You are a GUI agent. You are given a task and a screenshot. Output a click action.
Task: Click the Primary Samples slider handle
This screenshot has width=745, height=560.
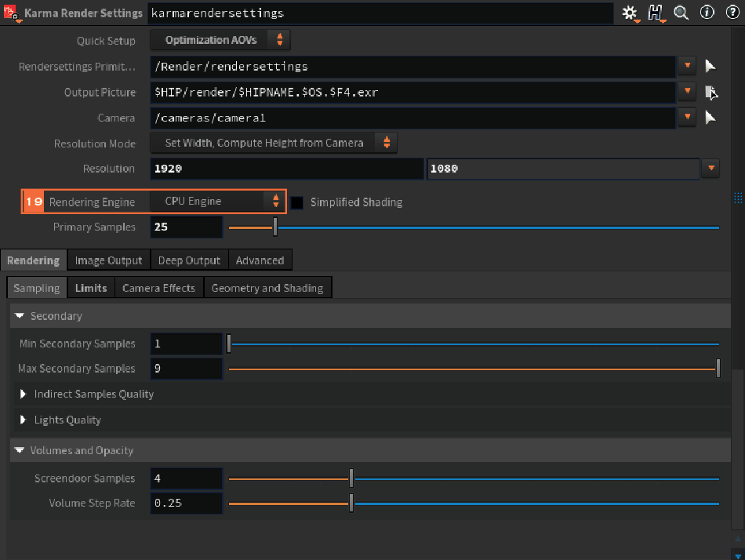coord(275,227)
